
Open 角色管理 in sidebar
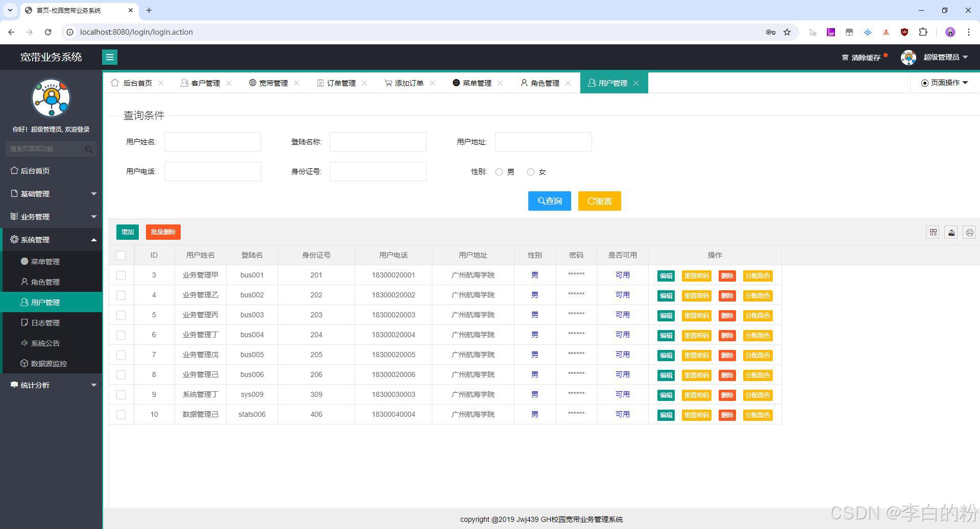pyautogui.click(x=51, y=282)
